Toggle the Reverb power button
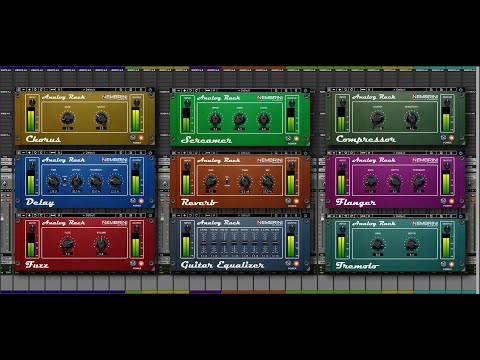The image size is (480, 360). click(296, 201)
